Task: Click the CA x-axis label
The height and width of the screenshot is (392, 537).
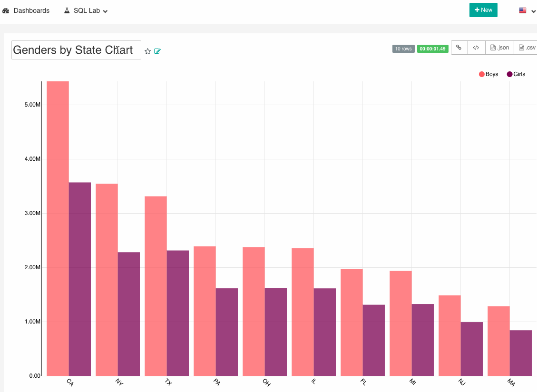Action: [x=70, y=382]
